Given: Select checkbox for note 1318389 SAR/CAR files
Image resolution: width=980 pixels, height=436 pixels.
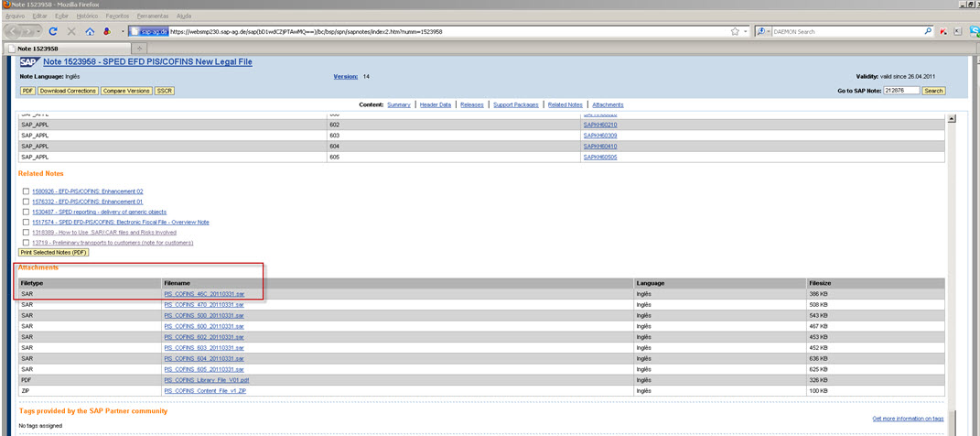Looking at the screenshot, I should 26,233.
